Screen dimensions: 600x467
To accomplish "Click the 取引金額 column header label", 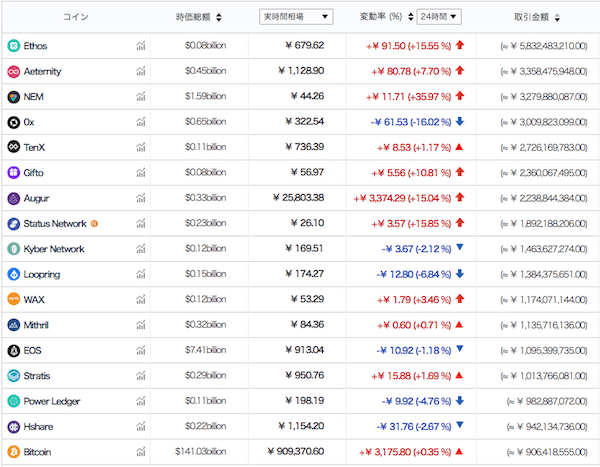I will 532,17.
